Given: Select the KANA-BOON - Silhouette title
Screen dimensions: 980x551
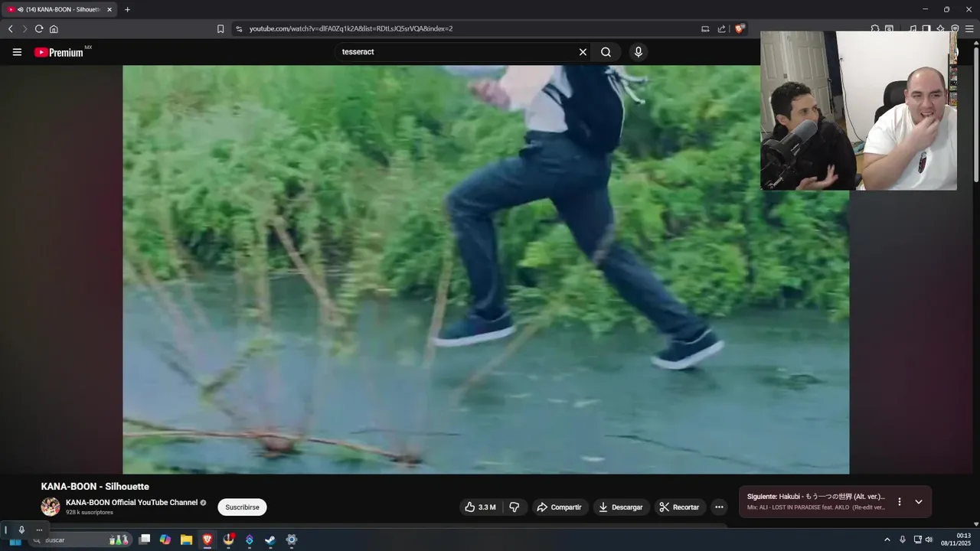Looking at the screenshot, I should [95, 486].
